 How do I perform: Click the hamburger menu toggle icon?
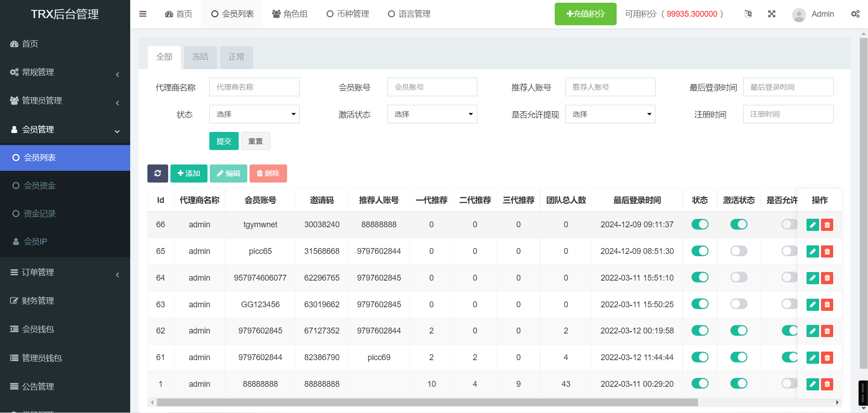(x=143, y=14)
